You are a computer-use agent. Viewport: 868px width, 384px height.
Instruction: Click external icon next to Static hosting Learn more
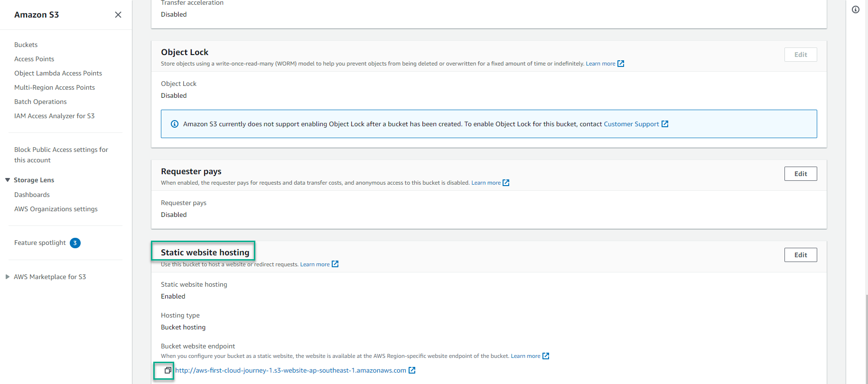335,264
